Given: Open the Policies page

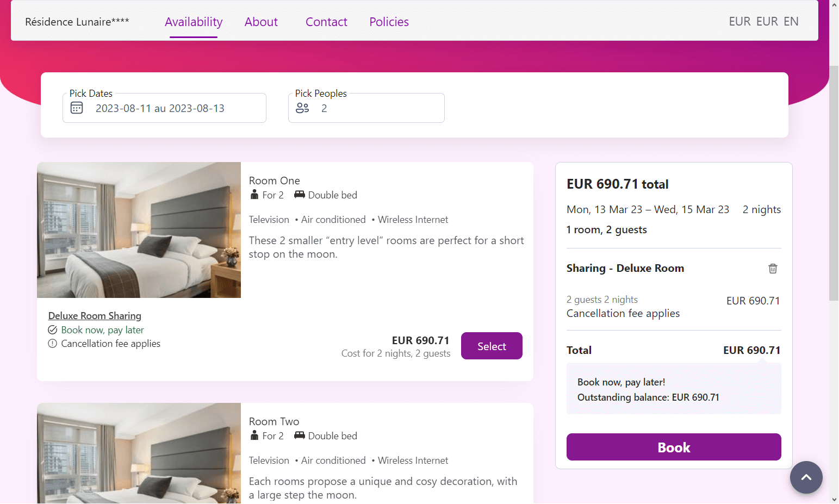Looking at the screenshot, I should click(x=389, y=22).
